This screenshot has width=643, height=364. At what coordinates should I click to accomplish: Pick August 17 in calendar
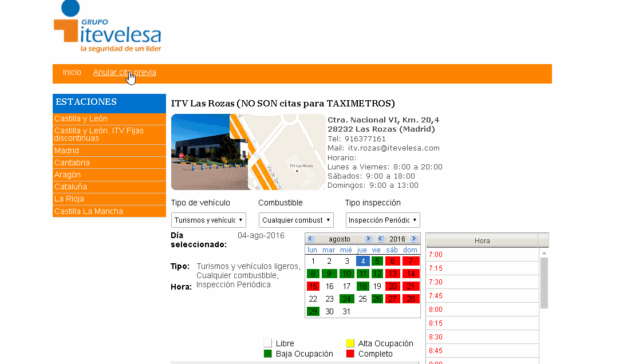347,287
